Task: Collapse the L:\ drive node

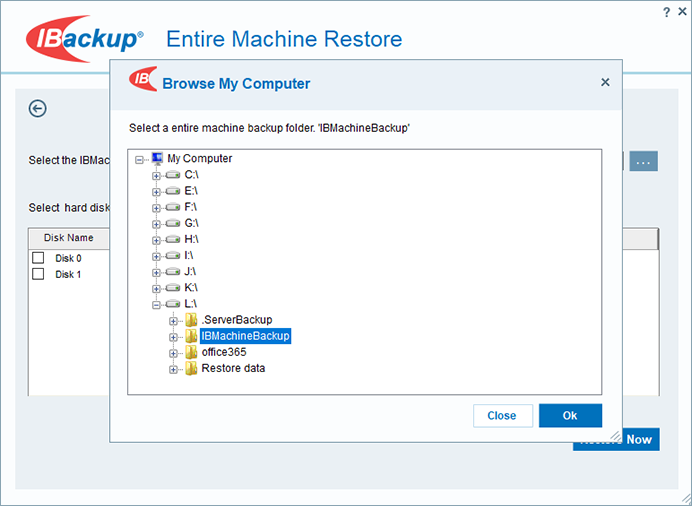Action: coord(156,305)
